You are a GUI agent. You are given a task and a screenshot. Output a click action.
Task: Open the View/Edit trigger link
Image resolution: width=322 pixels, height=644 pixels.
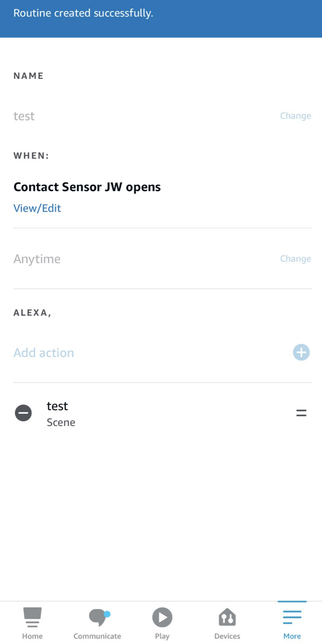pos(37,208)
